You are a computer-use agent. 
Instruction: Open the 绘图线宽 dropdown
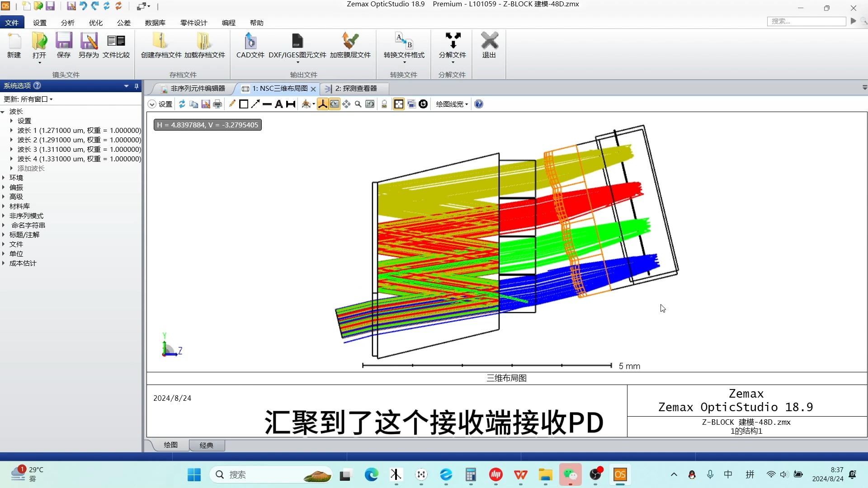(452, 104)
